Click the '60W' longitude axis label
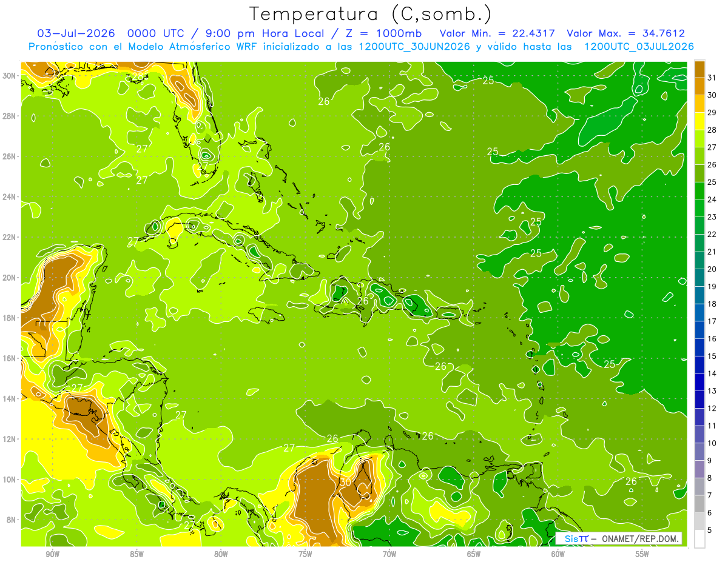Screen dimensions: 728x562 click(558, 554)
